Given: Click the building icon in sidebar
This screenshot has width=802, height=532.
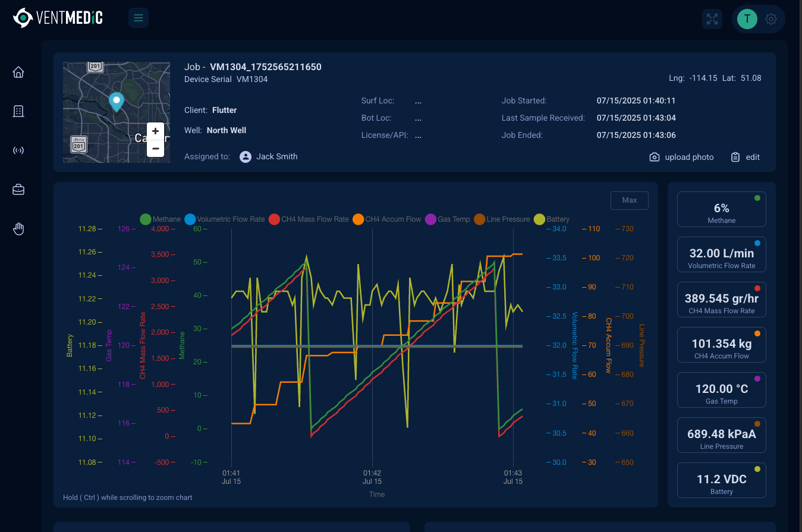Looking at the screenshot, I should (18, 111).
